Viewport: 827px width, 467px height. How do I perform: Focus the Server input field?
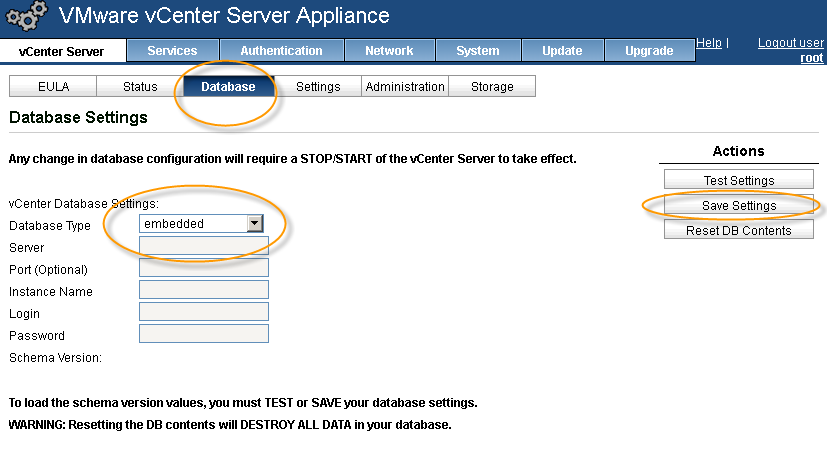point(204,245)
